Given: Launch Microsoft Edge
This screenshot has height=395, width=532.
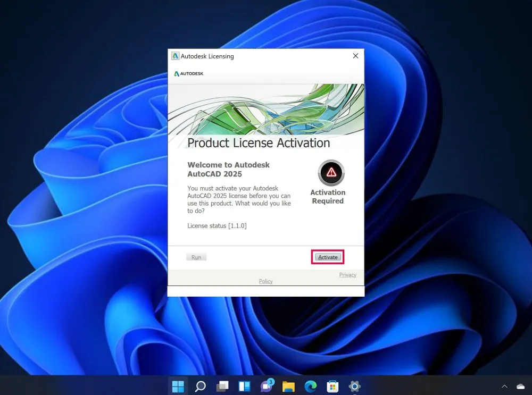Looking at the screenshot, I should pos(311,386).
